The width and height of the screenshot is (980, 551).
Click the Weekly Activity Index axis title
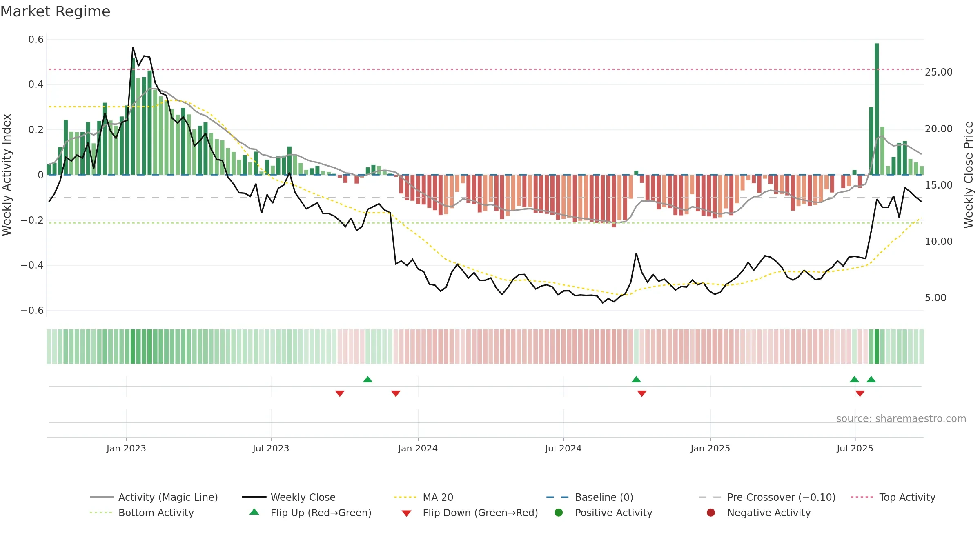click(x=7, y=175)
